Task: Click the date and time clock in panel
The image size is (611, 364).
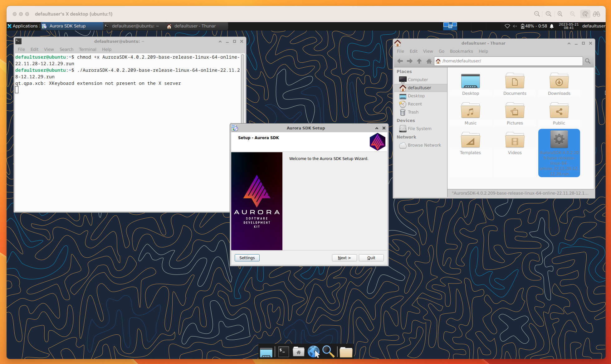Action: pos(569,26)
